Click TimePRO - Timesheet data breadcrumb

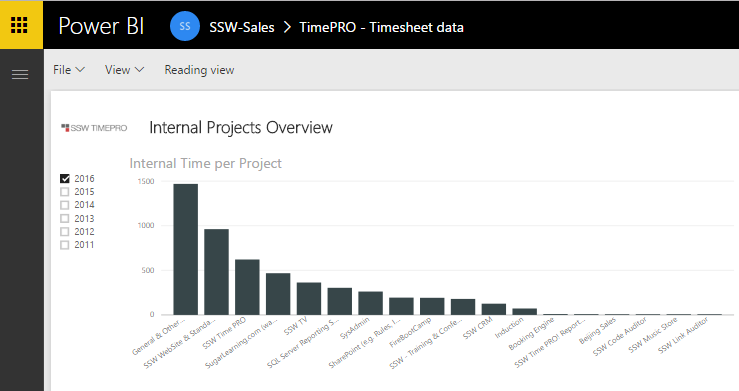click(x=381, y=27)
